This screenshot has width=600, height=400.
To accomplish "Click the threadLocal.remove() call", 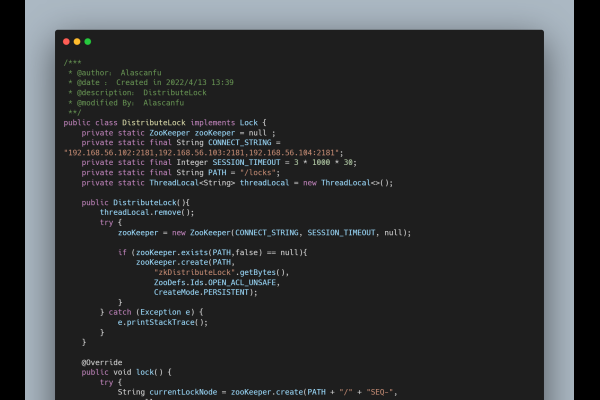I will [x=146, y=213].
